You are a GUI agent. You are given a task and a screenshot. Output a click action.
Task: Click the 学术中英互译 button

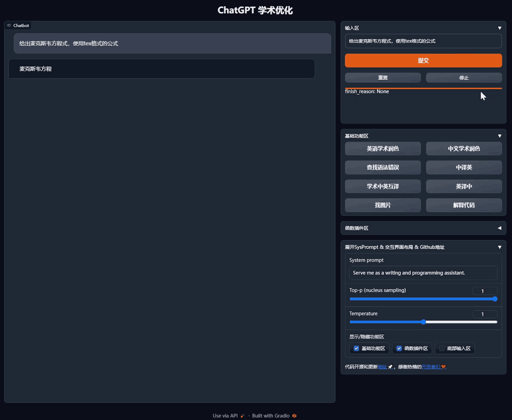point(383,186)
